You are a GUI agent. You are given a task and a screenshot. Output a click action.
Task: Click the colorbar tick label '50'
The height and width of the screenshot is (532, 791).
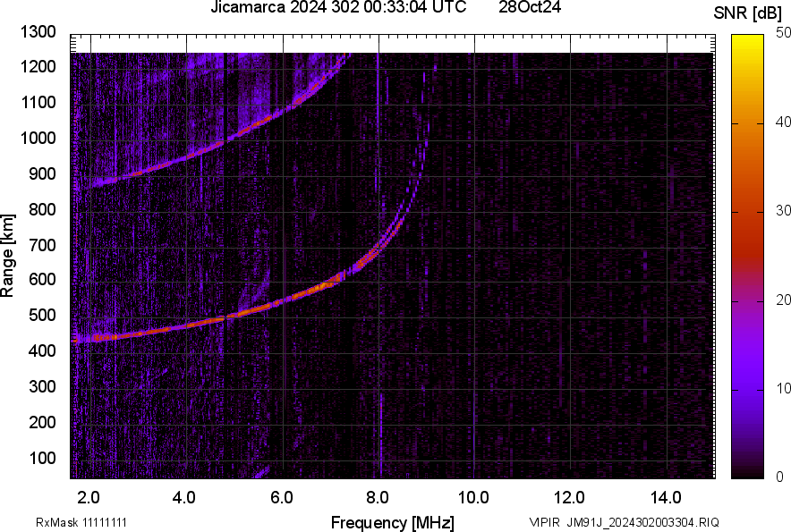click(x=784, y=33)
